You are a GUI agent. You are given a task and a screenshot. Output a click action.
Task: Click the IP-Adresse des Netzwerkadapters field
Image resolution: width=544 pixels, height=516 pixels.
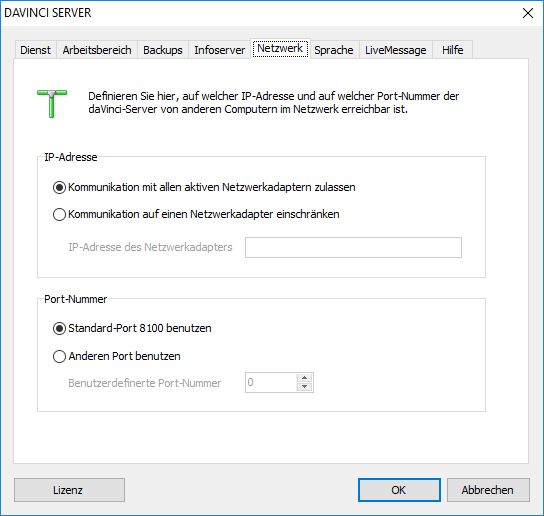point(353,247)
